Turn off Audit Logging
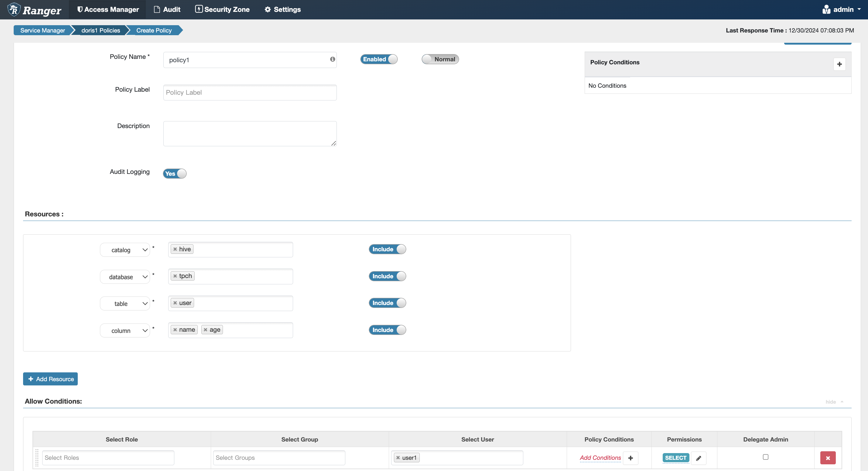This screenshot has width=868, height=471. coord(174,173)
